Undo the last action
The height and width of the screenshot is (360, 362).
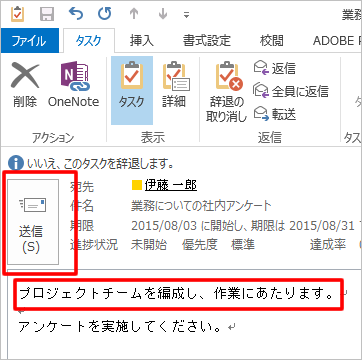pyautogui.click(x=76, y=14)
